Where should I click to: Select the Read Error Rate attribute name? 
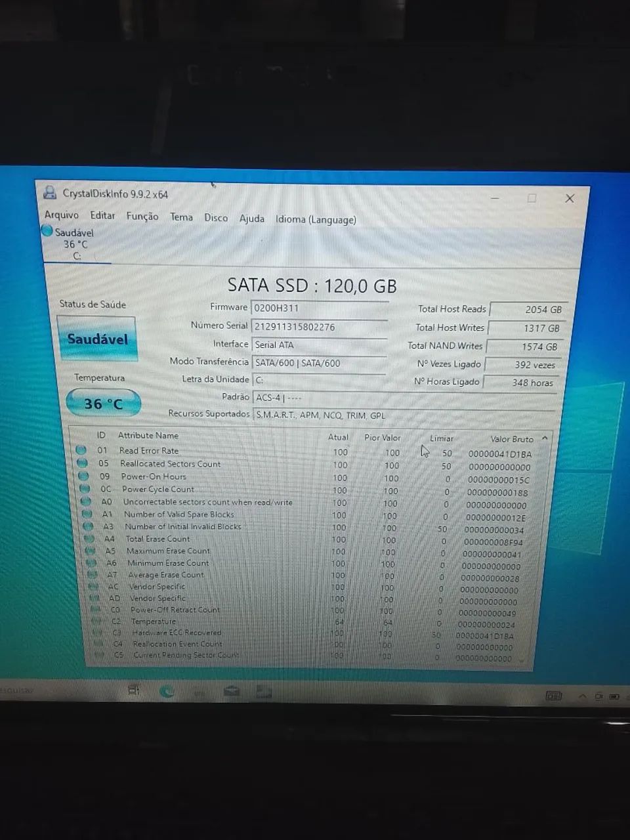click(149, 451)
